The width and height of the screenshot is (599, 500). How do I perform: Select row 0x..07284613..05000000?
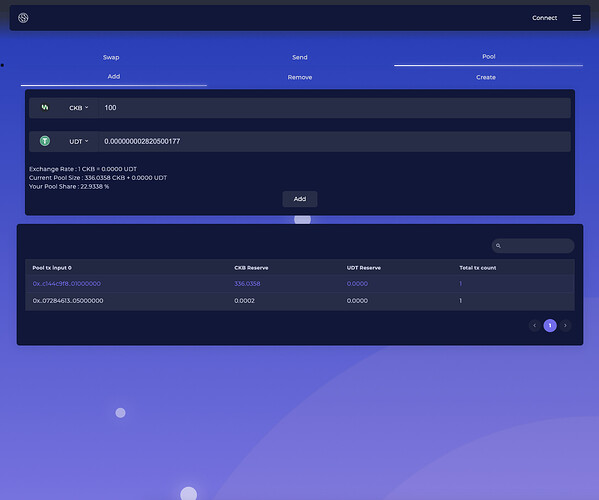(x=300, y=301)
